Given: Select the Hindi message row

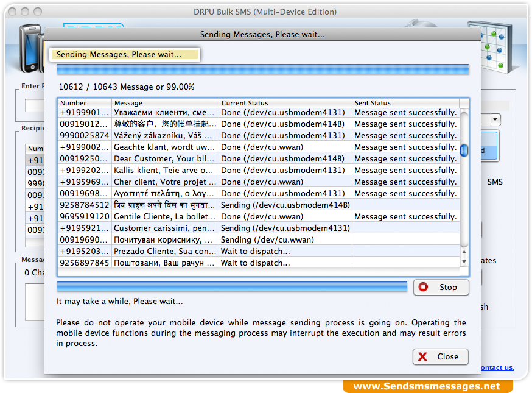Looking at the screenshot, I should pyautogui.click(x=164, y=205).
